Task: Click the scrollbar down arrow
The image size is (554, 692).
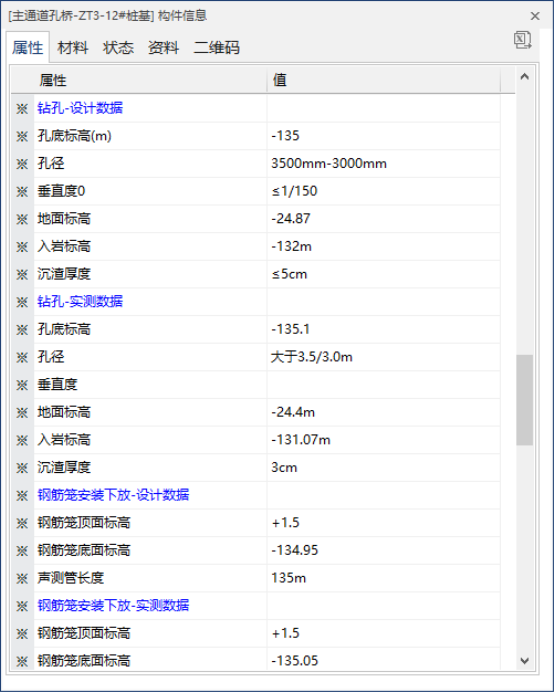Action: [524, 661]
